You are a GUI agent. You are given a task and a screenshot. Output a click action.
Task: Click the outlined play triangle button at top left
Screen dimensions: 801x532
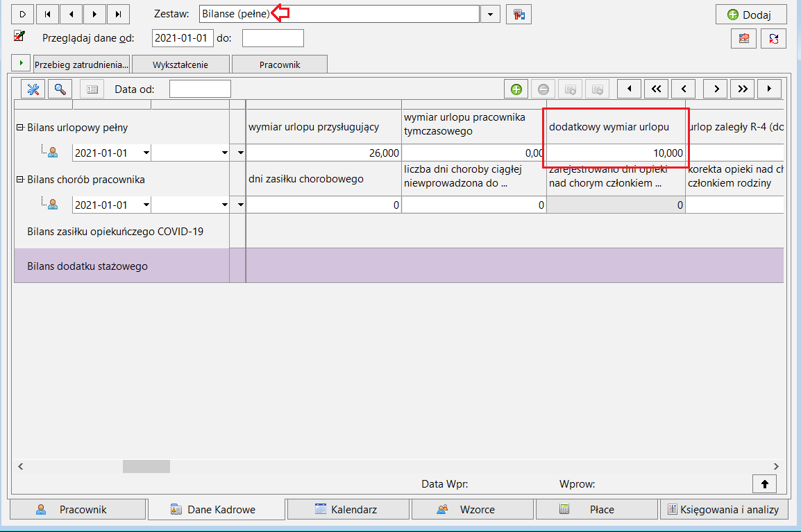tap(22, 15)
